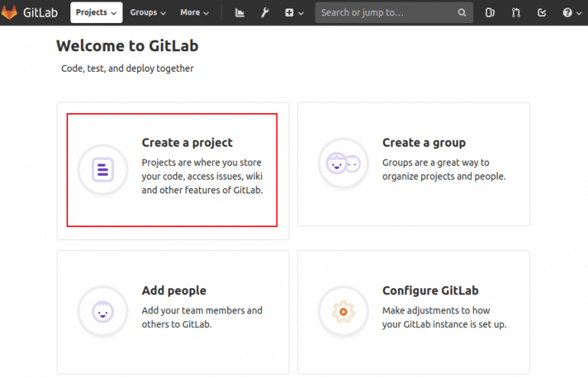Click 'Code, test, and deploy together' text
The height and width of the screenshot is (377, 588).
[x=128, y=69]
